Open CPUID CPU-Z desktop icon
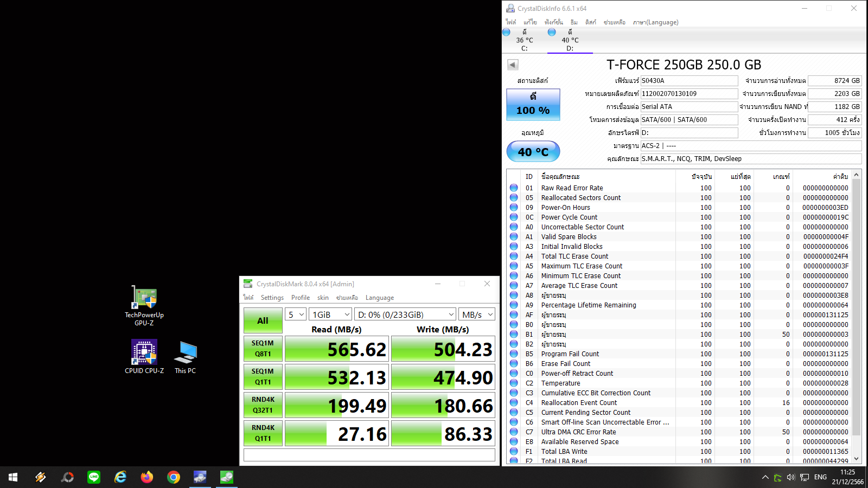 [x=144, y=356]
